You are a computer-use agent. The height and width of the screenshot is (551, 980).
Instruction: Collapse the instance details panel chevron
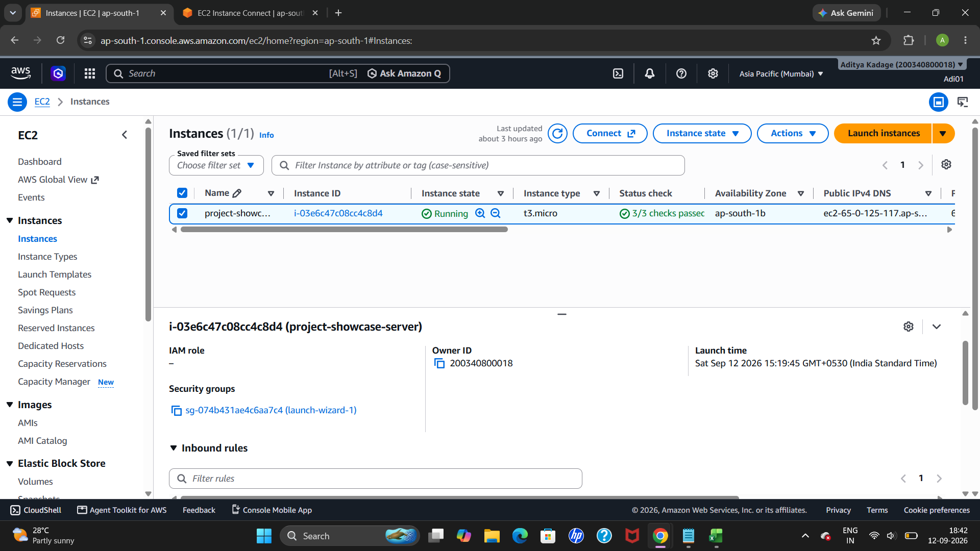pyautogui.click(x=937, y=327)
